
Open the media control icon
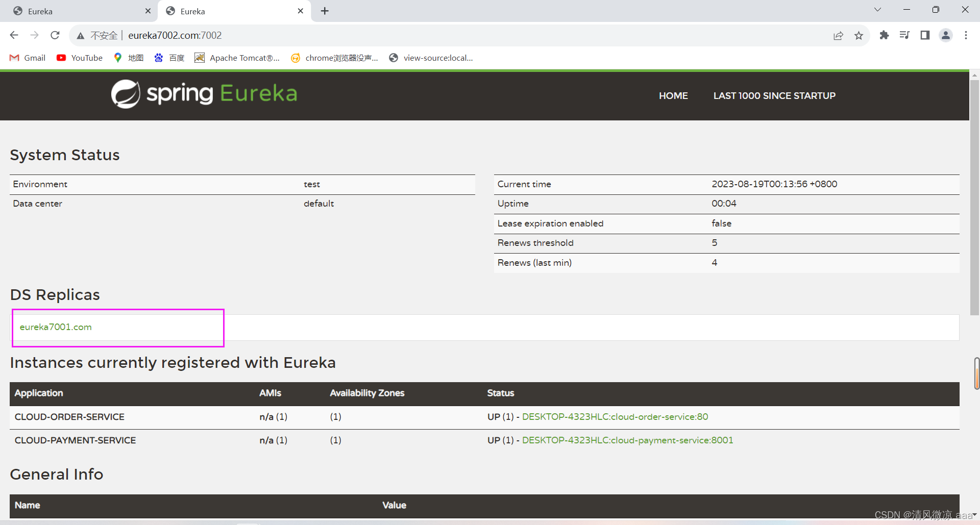tap(904, 35)
